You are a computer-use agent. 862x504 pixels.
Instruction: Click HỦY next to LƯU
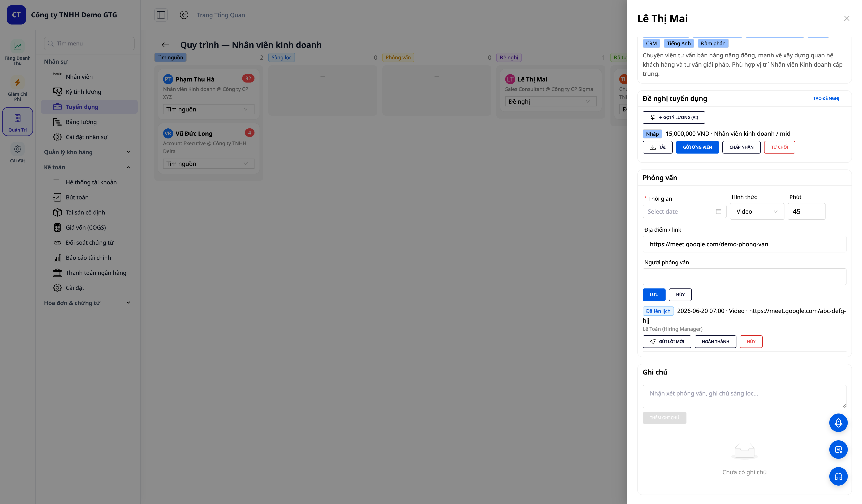pos(680,294)
